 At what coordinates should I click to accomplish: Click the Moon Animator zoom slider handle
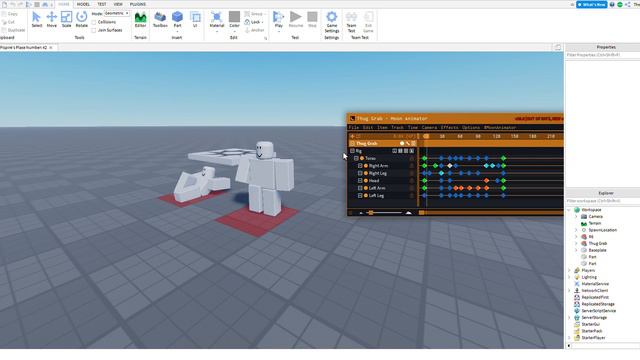371,213
